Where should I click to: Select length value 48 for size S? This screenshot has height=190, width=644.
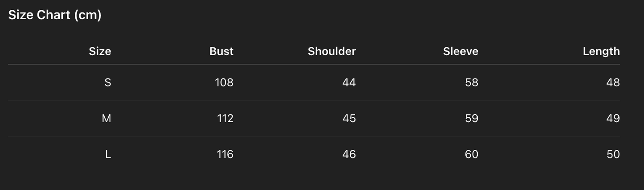pos(613,83)
